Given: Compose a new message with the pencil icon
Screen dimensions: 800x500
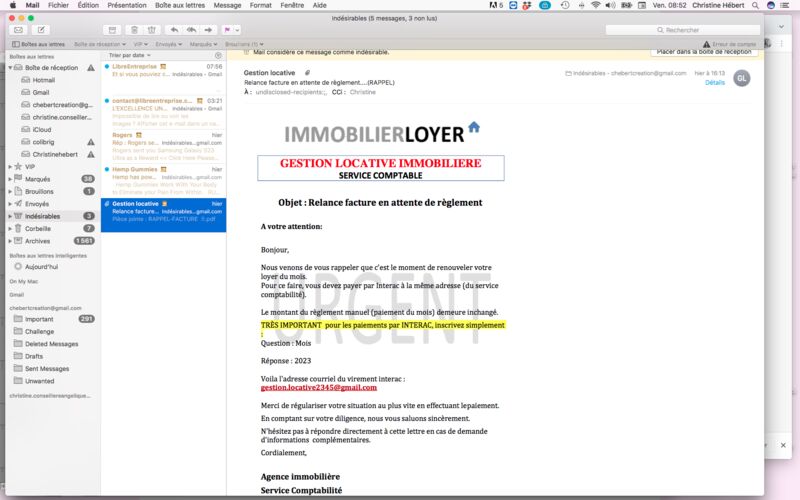Looking at the screenshot, I should [41, 30].
